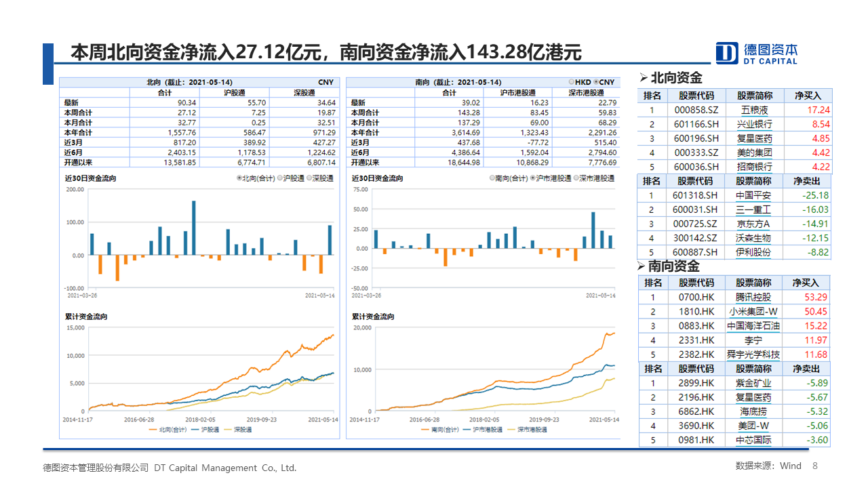Click the 净买入 header in 北向资金 table
This screenshot has height=488, width=868.
tap(808, 96)
